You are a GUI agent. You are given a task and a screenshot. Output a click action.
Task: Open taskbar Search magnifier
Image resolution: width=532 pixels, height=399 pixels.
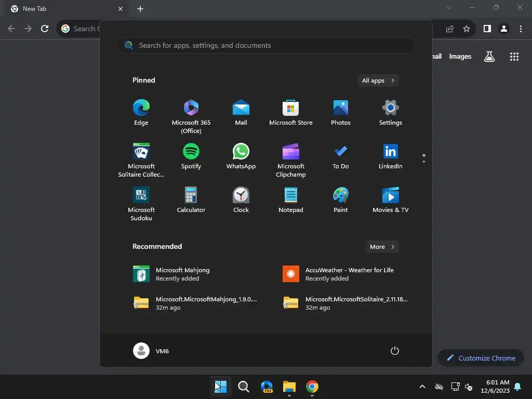[x=243, y=387]
